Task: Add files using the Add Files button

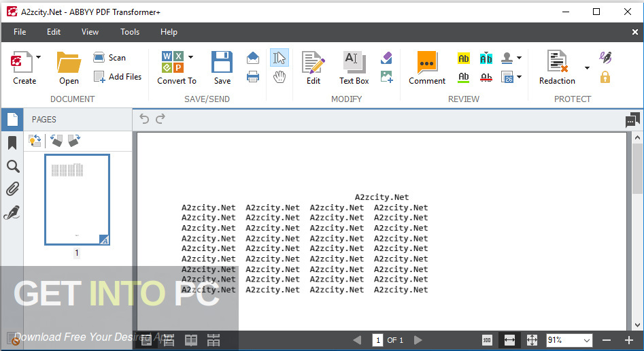Action: (x=118, y=76)
